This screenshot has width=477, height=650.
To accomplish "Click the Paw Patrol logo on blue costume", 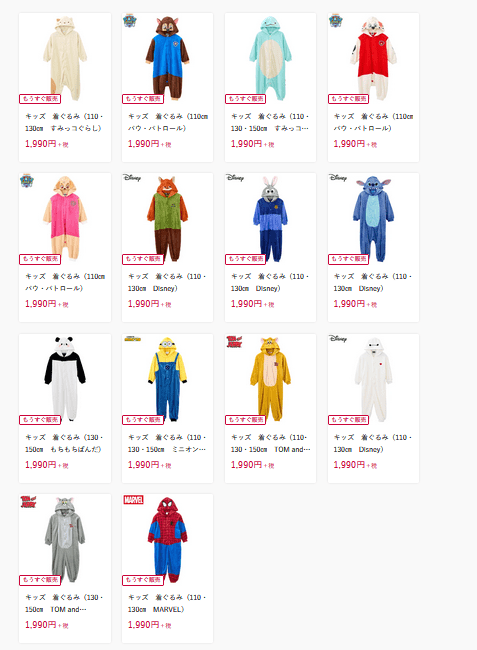I will click(130, 21).
